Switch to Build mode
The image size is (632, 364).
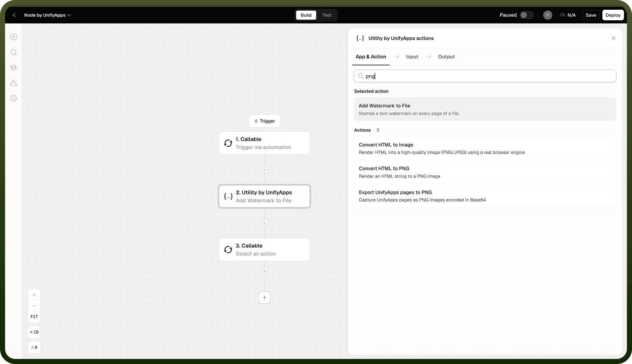coord(306,15)
